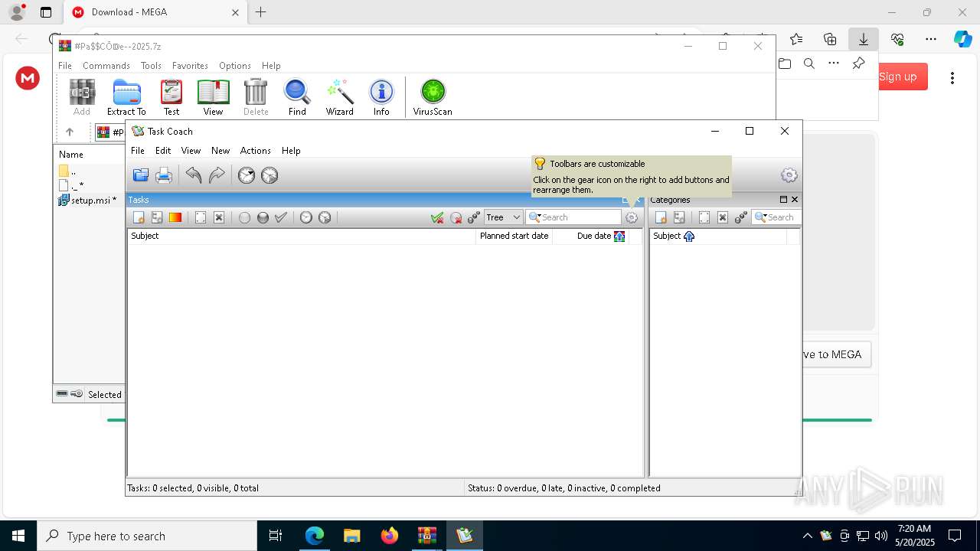Image resolution: width=980 pixels, height=551 pixels.
Task: Click the wrench icon in the Categories toolbar
Action: 741,217
